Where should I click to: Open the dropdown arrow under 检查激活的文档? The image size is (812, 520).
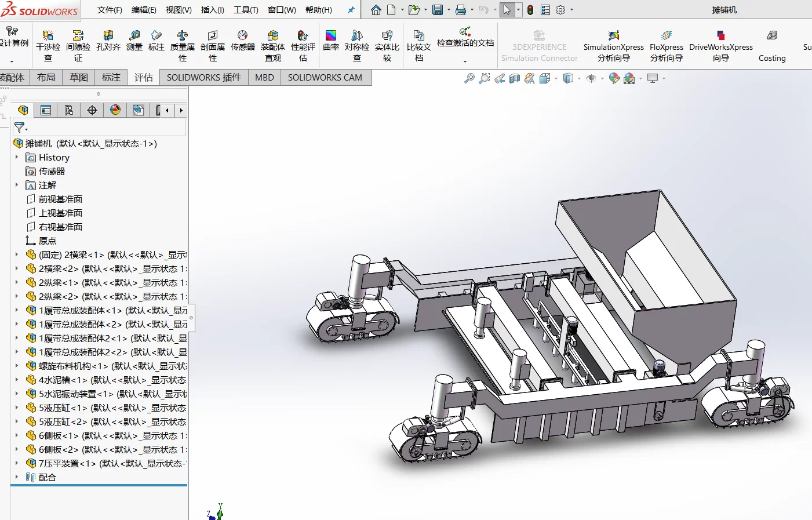(465, 61)
